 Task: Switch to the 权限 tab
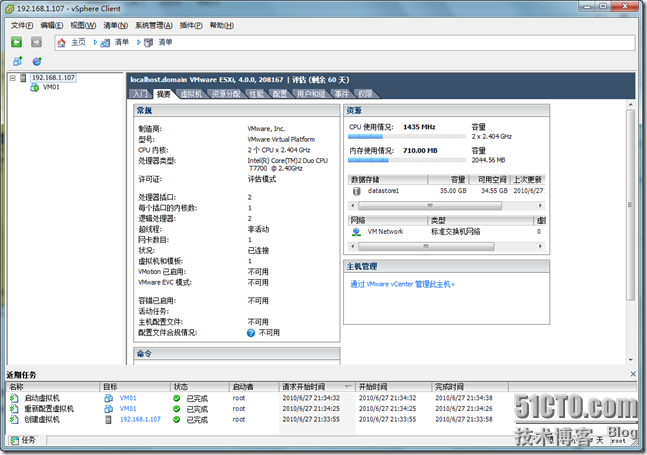[365, 94]
